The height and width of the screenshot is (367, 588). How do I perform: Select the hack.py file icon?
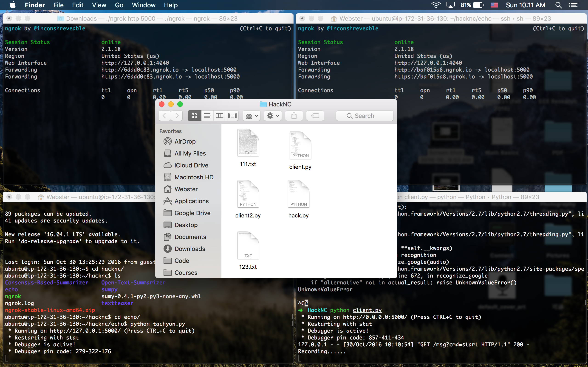[298, 194]
